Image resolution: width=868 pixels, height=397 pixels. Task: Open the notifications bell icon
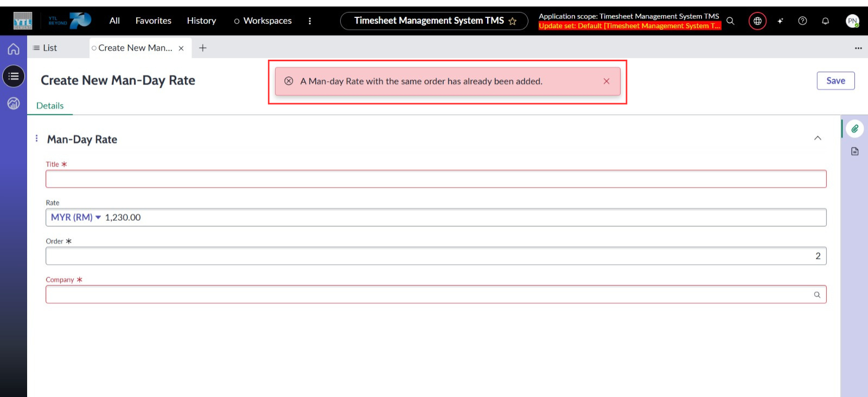tap(825, 21)
